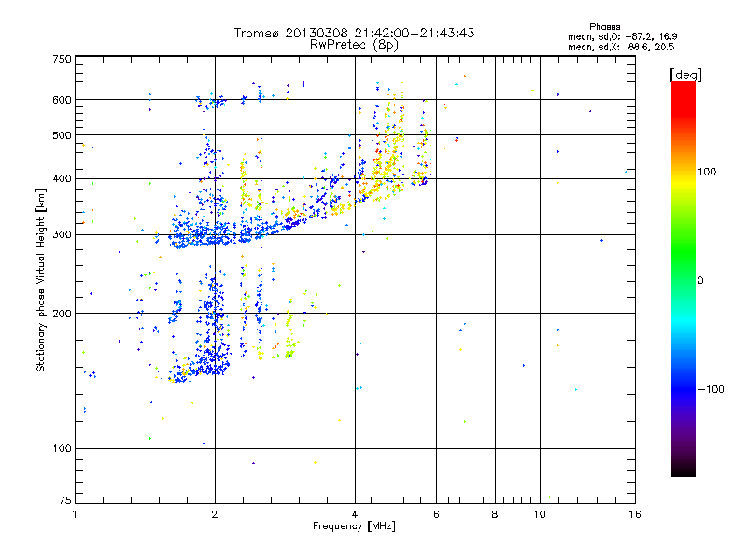This screenshot has width=747, height=560.
Task: Click the subtitle 'RwPretec (8p)'
Action: (x=354, y=45)
